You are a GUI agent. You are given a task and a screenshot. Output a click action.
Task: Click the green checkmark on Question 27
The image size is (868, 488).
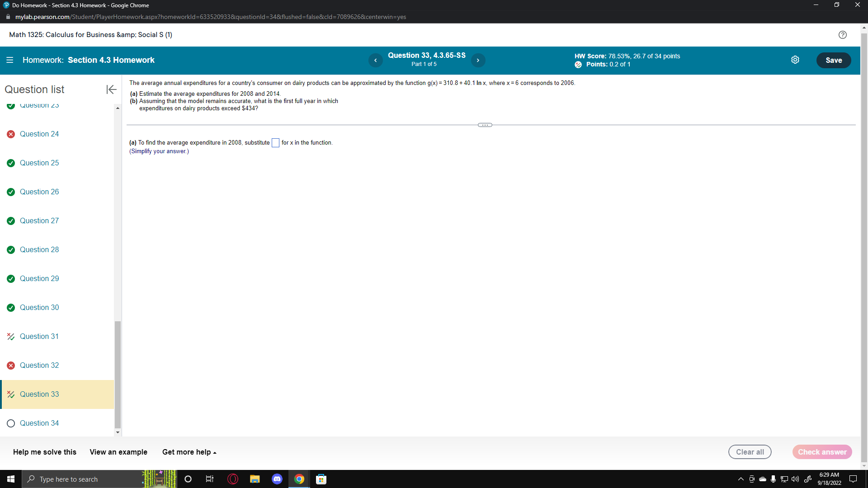pyautogui.click(x=11, y=221)
